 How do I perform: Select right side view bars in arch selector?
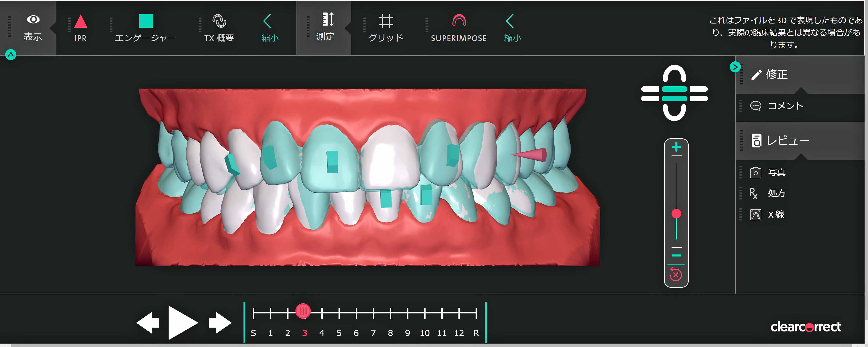pyautogui.click(x=699, y=94)
